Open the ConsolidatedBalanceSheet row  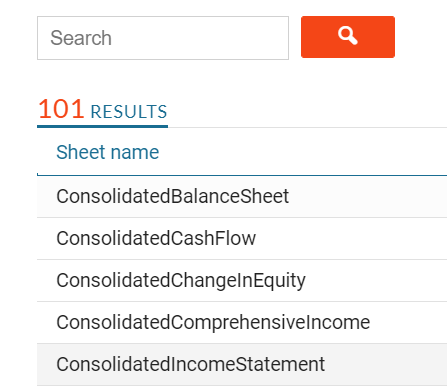[x=242, y=197]
